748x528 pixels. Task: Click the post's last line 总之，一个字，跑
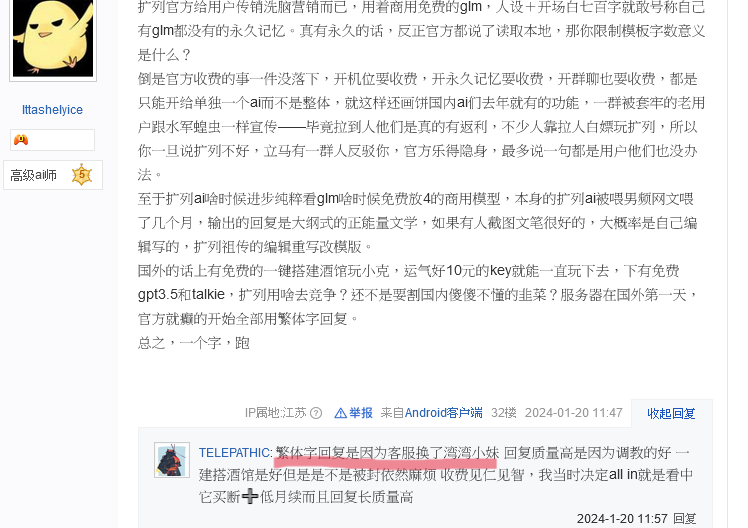click(x=194, y=343)
